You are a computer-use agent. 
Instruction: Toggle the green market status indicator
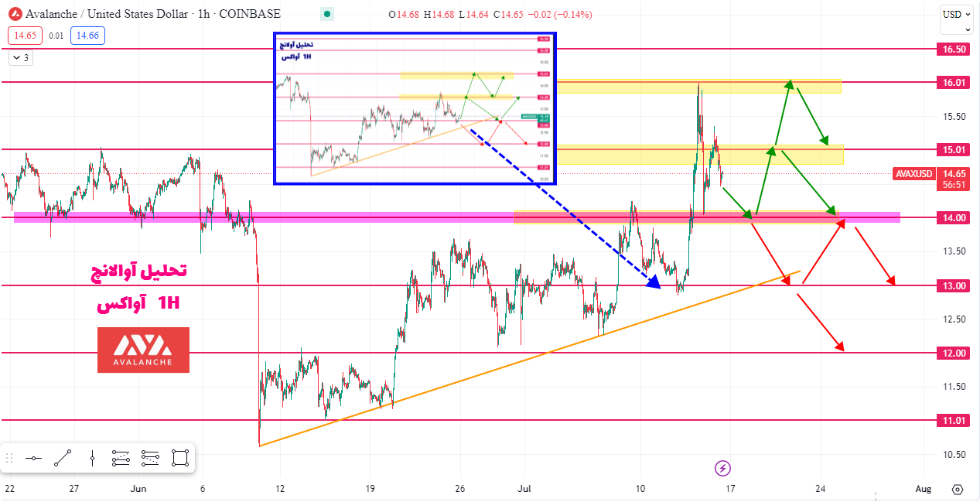coord(327,14)
